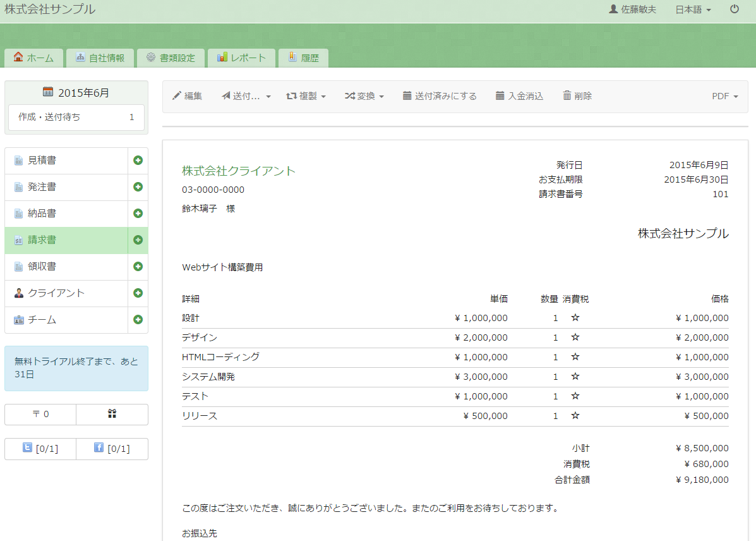Click the trial notice 無料トライアル終了まで
This screenshot has width=756, height=541.
pyautogui.click(x=76, y=368)
